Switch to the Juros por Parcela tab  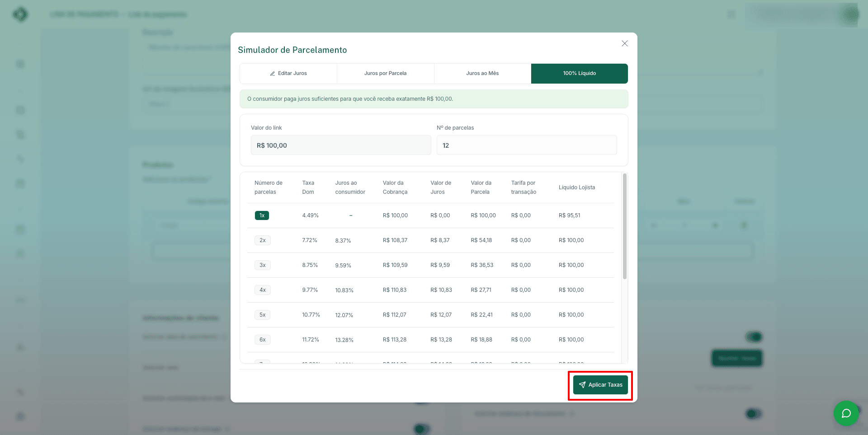click(x=385, y=74)
